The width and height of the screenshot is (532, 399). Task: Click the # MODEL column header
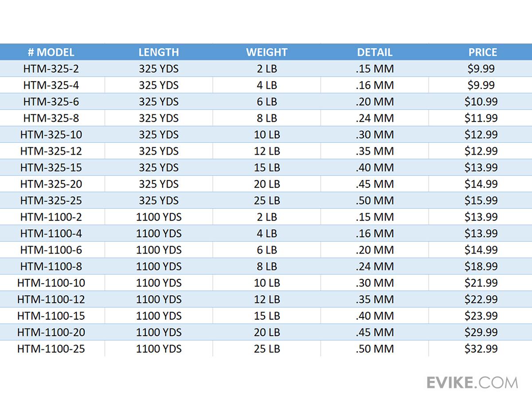pyautogui.click(x=51, y=52)
